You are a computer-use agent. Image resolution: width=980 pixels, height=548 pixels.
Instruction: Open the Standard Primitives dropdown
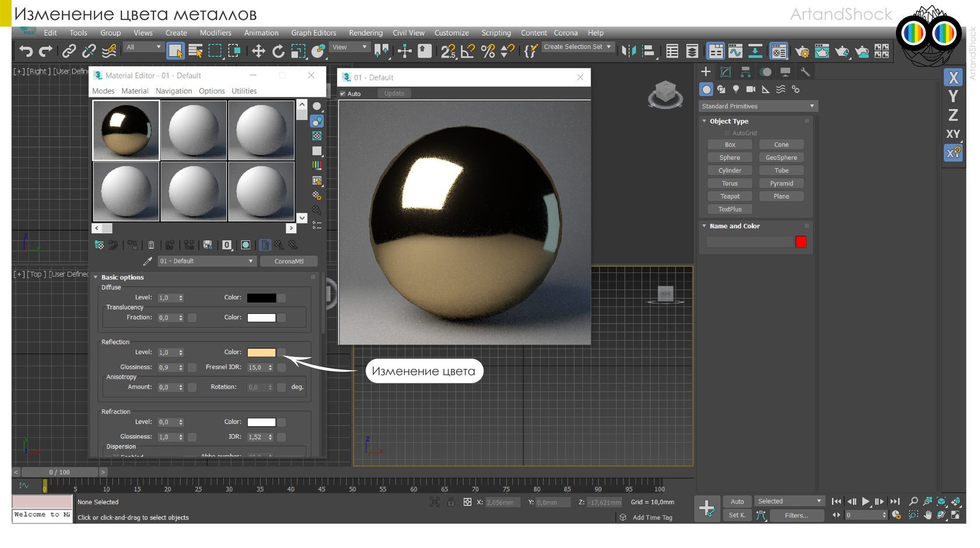[x=757, y=106]
